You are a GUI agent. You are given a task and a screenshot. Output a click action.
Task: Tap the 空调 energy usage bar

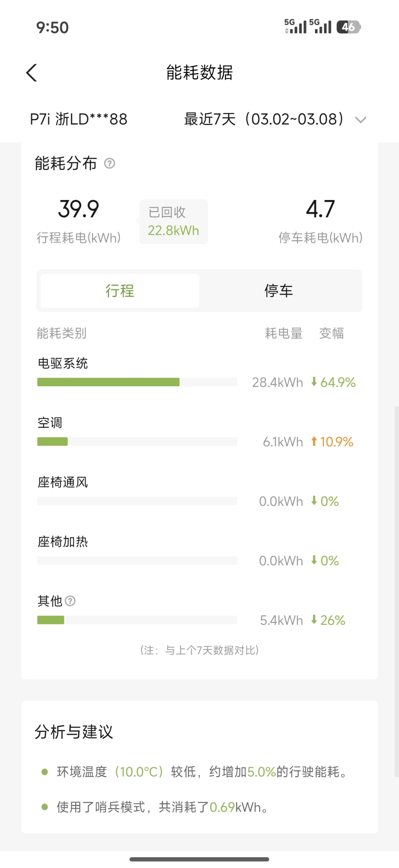tap(137, 442)
